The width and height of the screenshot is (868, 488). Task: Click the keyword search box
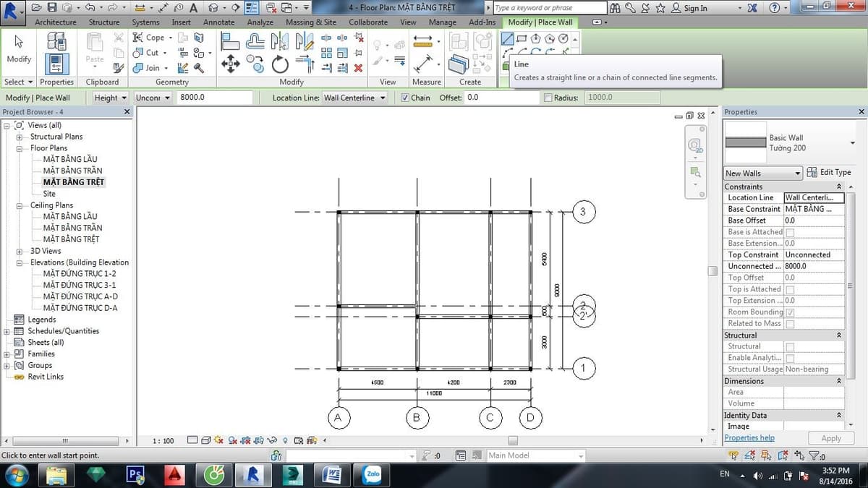tap(550, 8)
